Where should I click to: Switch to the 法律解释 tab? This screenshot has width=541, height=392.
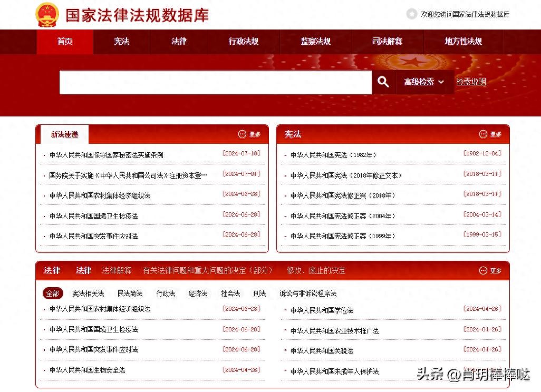click(x=117, y=270)
